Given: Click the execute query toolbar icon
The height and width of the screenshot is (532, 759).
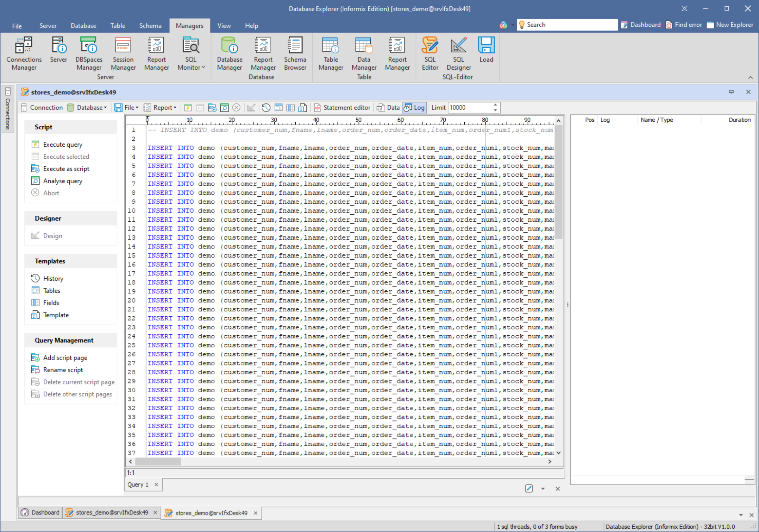Looking at the screenshot, I should (x=188, y=108).
